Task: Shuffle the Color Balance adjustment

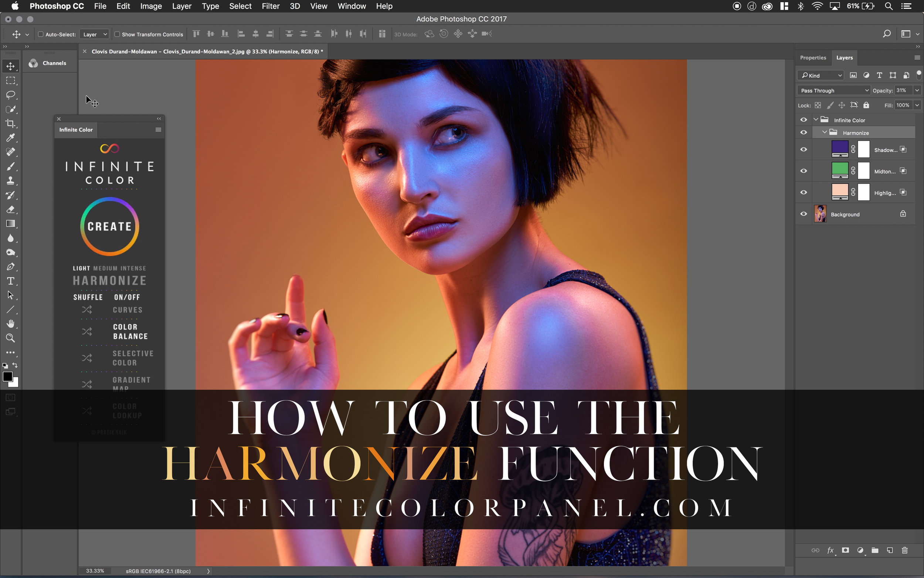Action: [x=87, y=331]
